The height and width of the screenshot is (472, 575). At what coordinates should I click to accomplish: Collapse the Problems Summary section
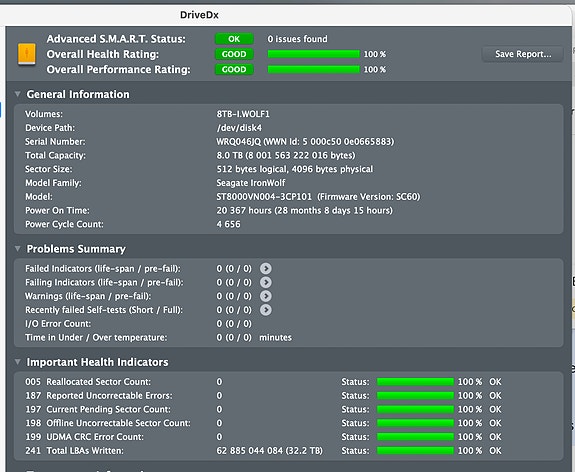point(17,249)
